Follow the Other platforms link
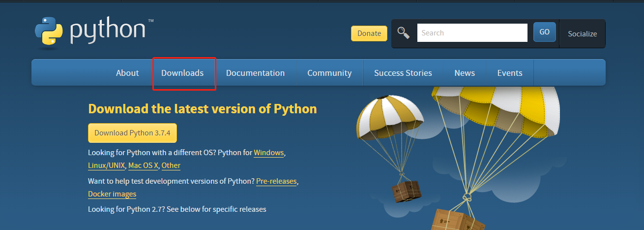Image resolution: width=644 pixels, height=230 pixels. pos(171,165)
